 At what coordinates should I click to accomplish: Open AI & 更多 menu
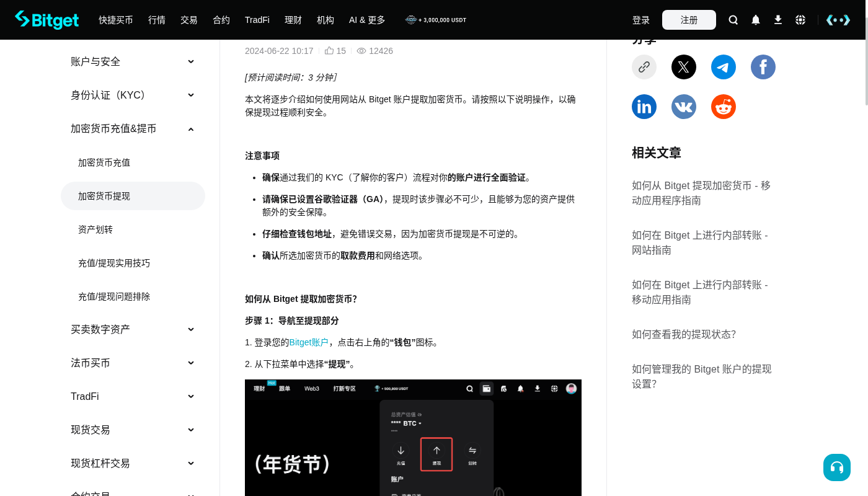coord(367,20)
